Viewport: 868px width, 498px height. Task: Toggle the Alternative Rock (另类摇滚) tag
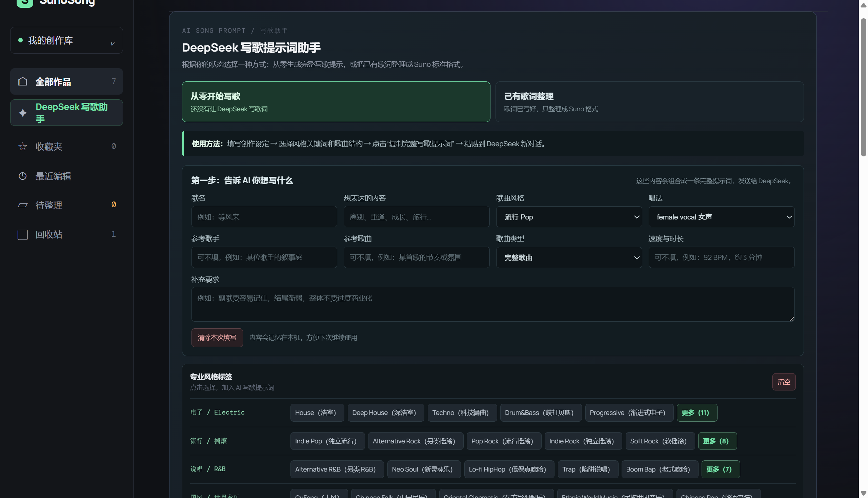click(x=416, y=441)
